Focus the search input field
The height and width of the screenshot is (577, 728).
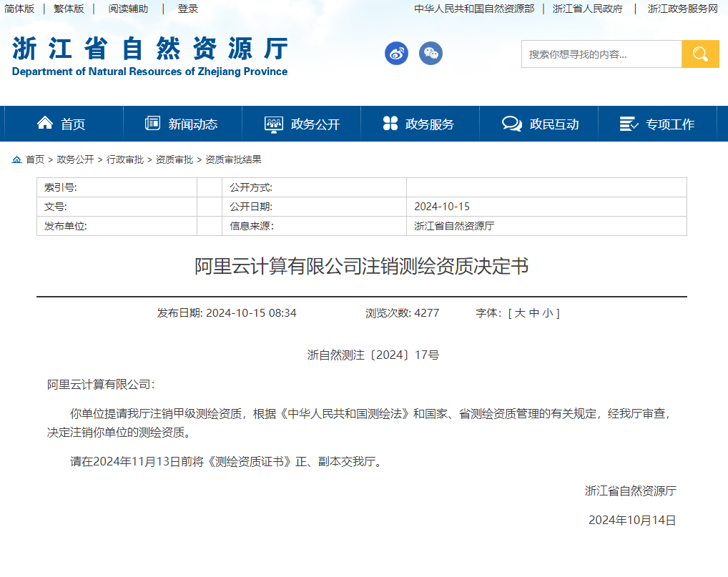(x=601, y=54)
